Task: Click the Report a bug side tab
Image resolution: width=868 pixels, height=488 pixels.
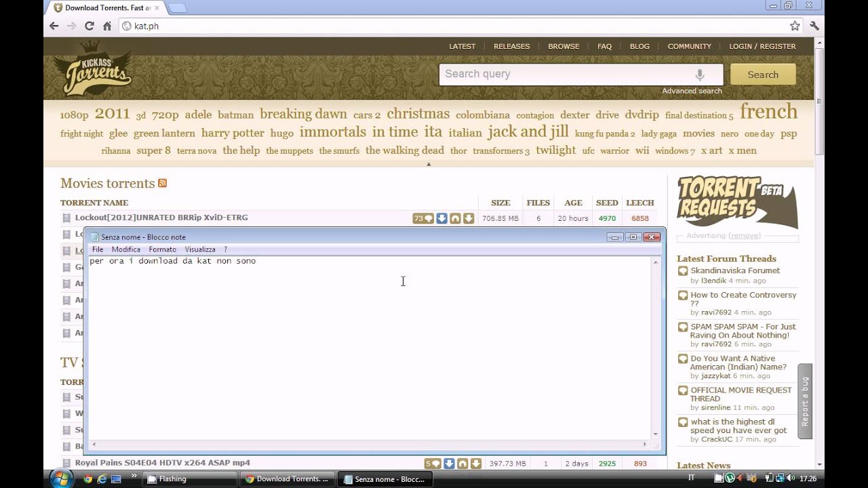Action: click(805, 401)
